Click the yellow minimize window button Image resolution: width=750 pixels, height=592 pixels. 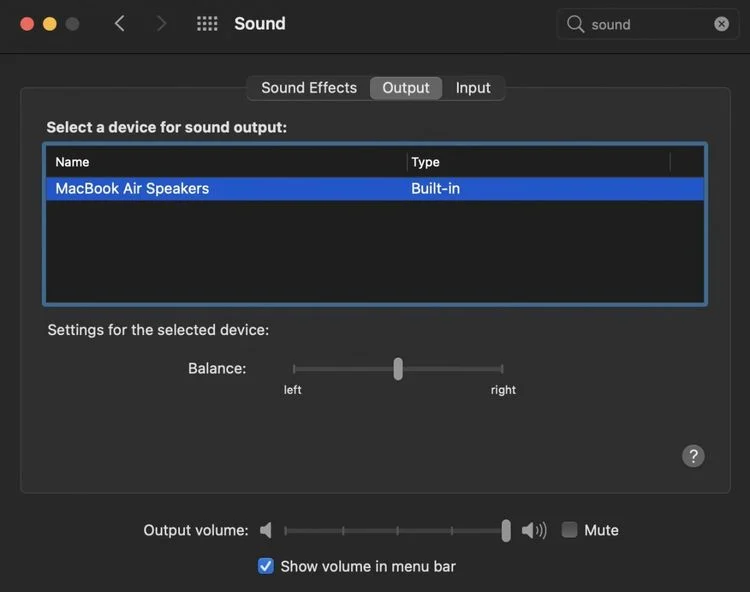[x=50, y=23]
